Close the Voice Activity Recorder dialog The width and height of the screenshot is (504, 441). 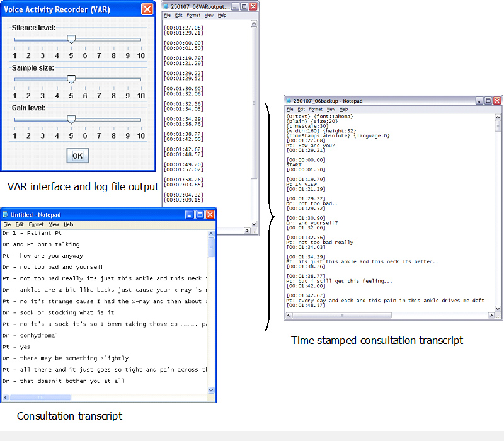147,9
